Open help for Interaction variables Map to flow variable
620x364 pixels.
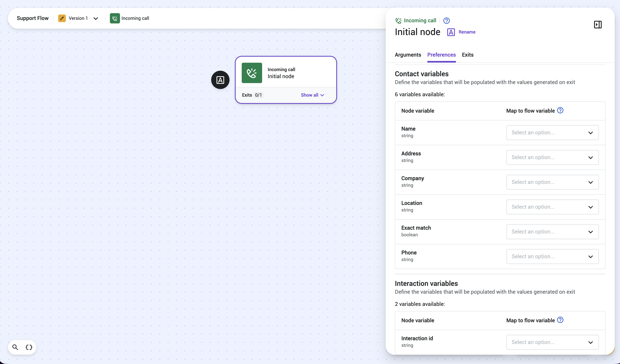pos(560,320)
